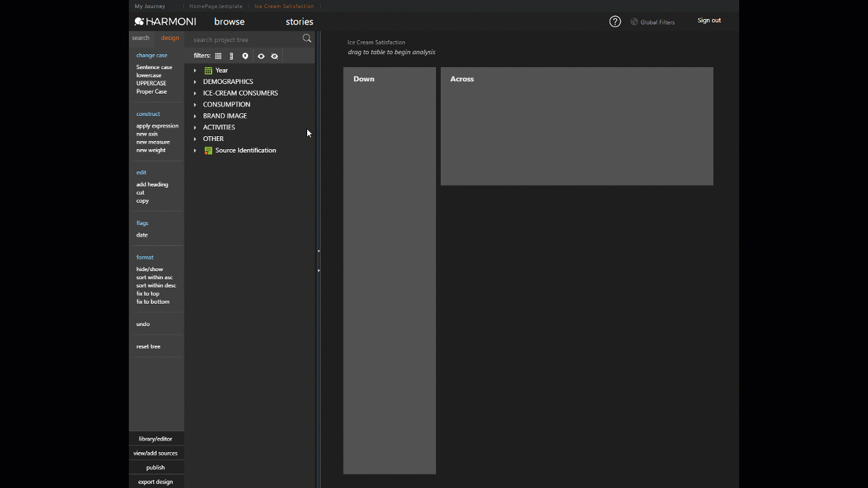Click add heading
Screen dimensions: 868x488
[152, 184]
